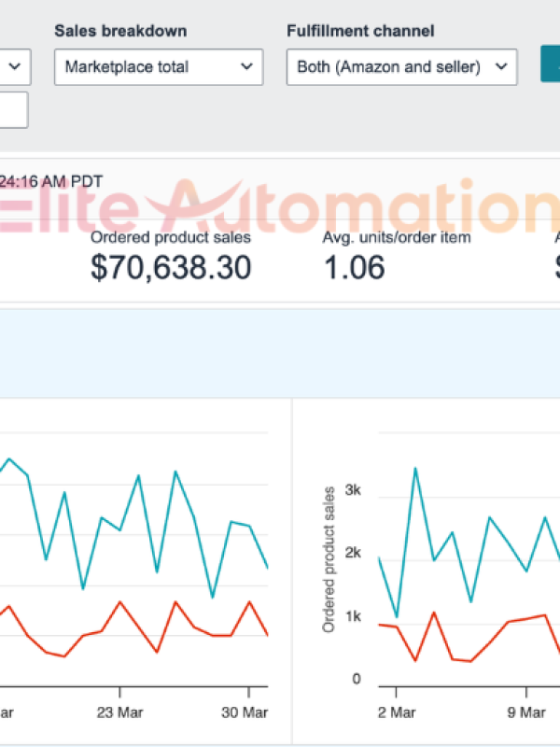560x747 pixels.
Task: Click the '2 Mar' axis label
Action: [x=397, y=712]
